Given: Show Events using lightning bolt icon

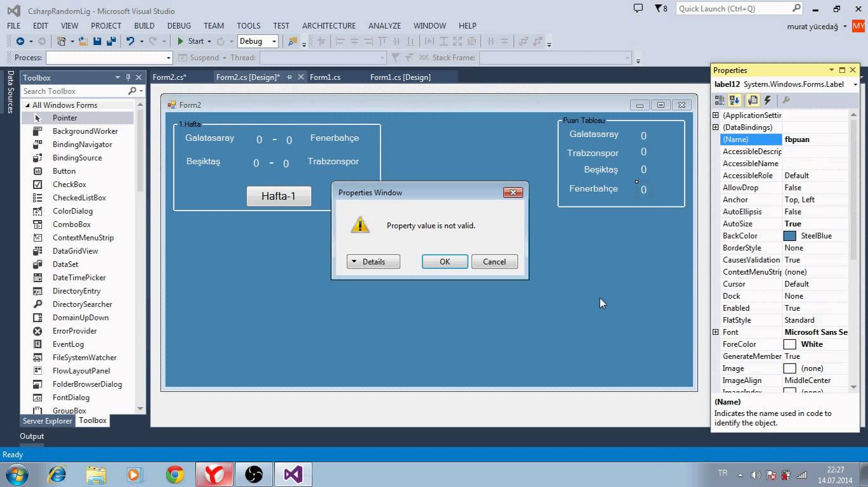Looking at the screenshot, I should 767,100.
